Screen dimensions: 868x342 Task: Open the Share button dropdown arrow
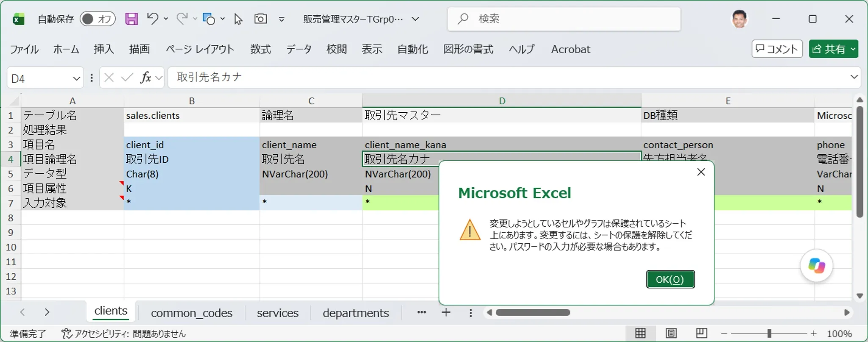853,49
